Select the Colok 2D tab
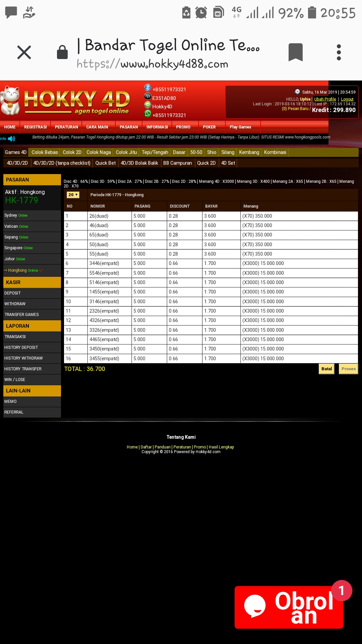 (72, 152)
